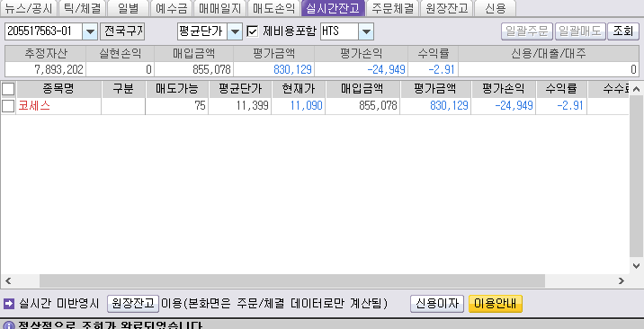The width and height of the screenshot is (644, 329).
Task: Expand the account number dropdown arrow
Action: (x=90, y=31)
